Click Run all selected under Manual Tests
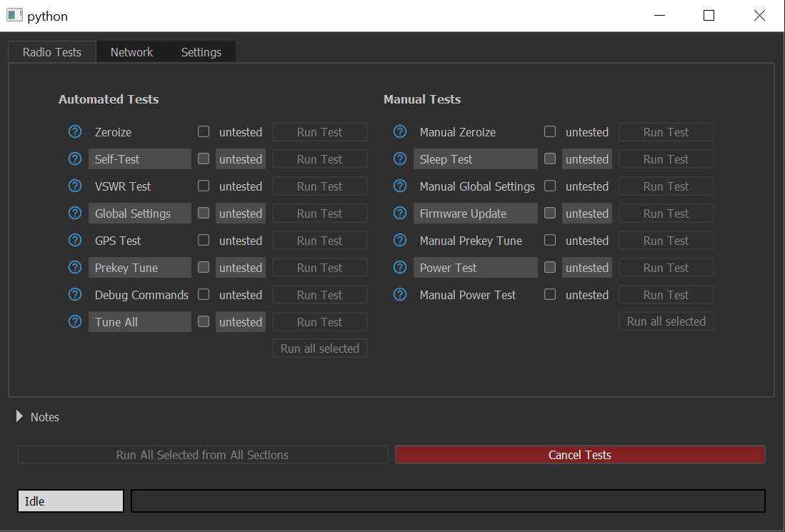The image size is (785, 532). (x=666, y=321)
